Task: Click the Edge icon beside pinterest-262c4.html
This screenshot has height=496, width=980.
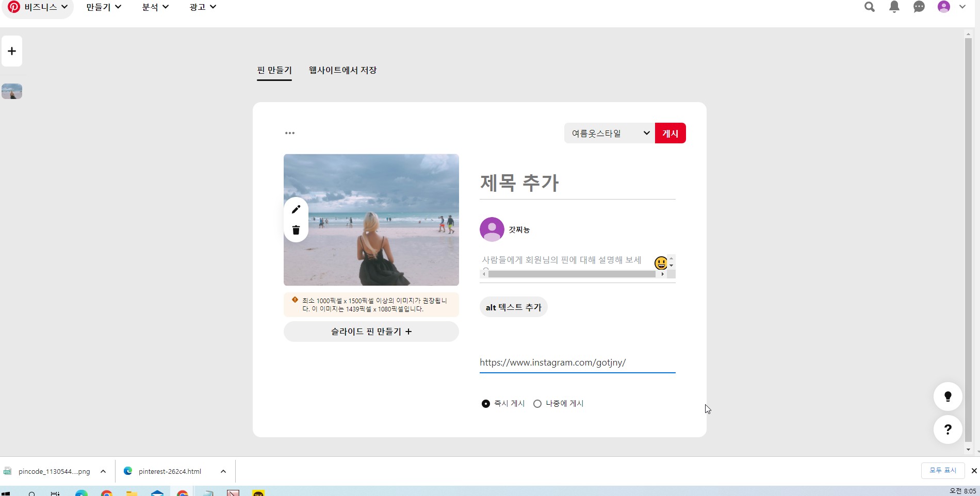Action: (x=128, y=471)
